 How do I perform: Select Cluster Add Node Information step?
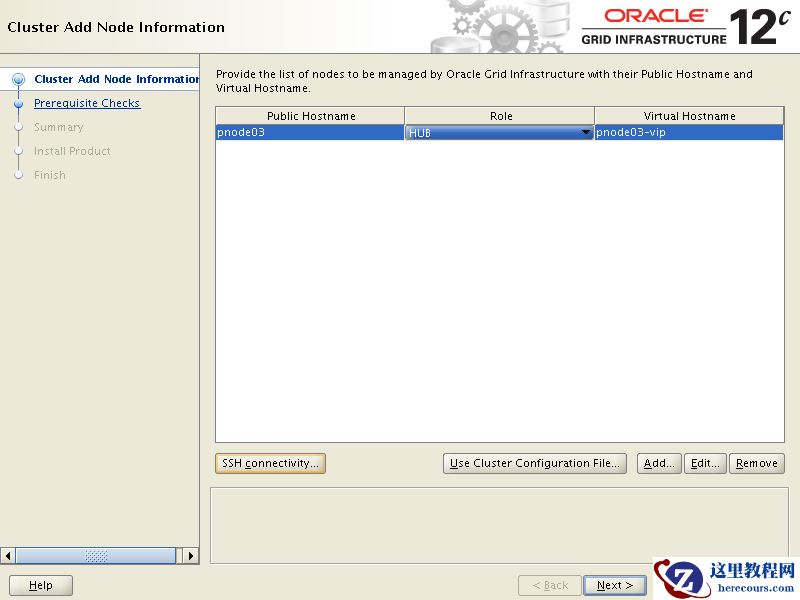(x=116, y=79)
